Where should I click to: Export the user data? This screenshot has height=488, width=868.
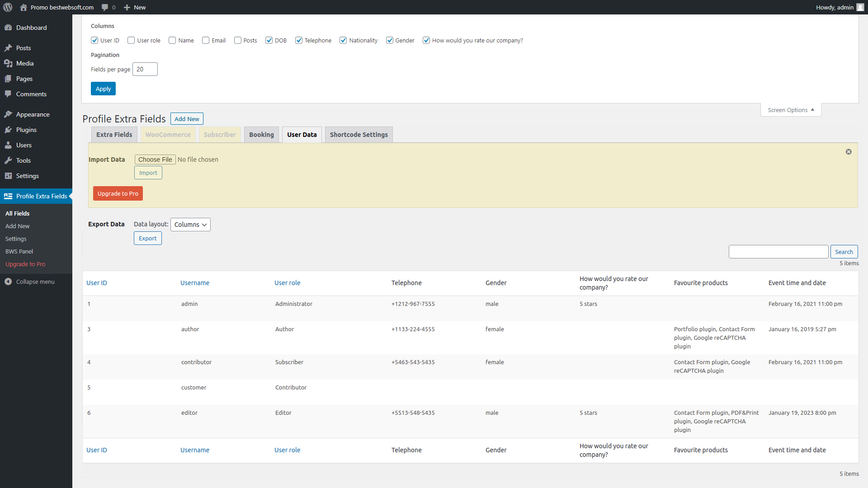(147, 238)
